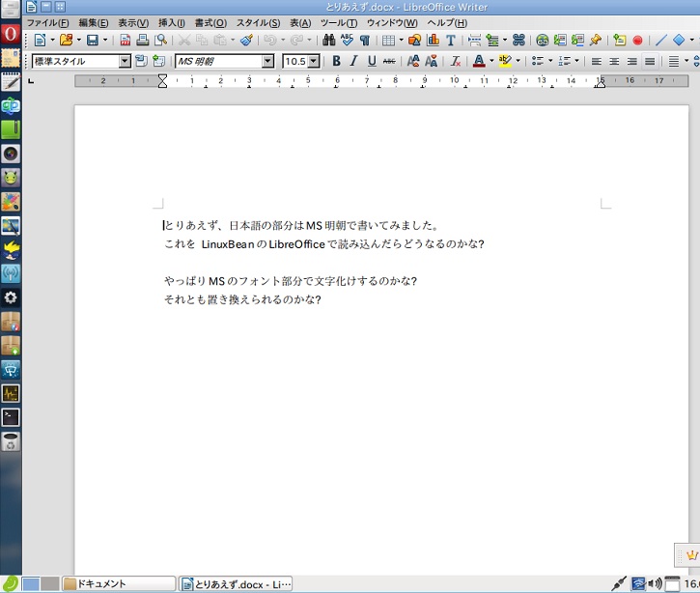Insert a special character
Image resolution: width=700 pixels, height=593 pixels.
pyautogui.click(x=518, y=41)
